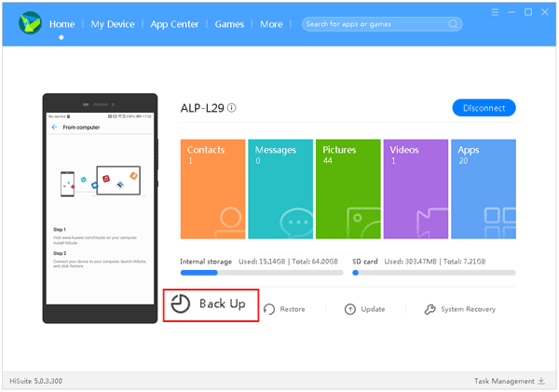
Task: Maximize the HiSuite window
Action: (x=528, y=12)
